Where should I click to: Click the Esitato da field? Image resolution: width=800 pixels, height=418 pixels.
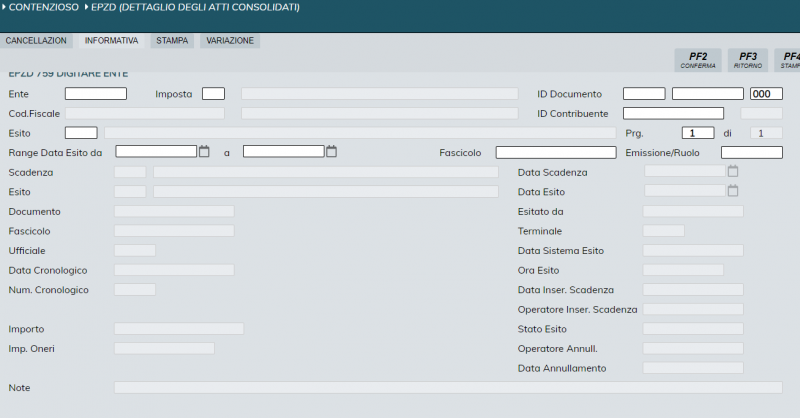(693, 211)
